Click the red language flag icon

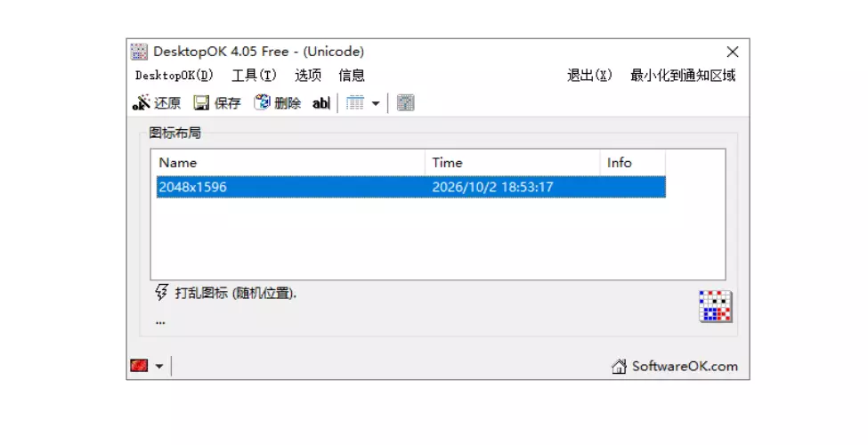pos(139,365)
